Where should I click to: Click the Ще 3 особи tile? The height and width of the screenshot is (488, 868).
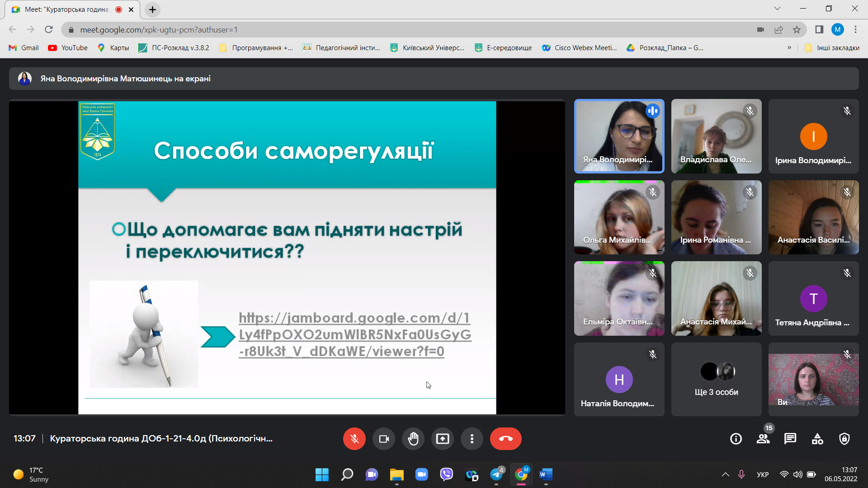point(716,380)
